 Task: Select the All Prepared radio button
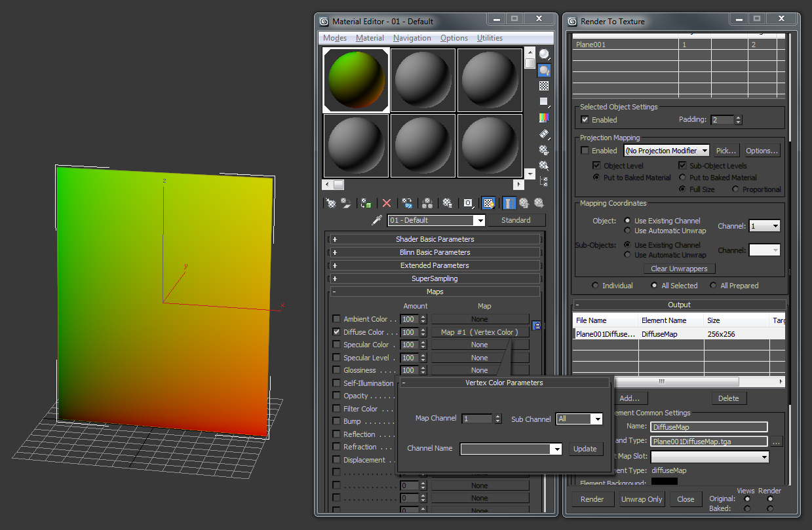(x=713, y=285)
